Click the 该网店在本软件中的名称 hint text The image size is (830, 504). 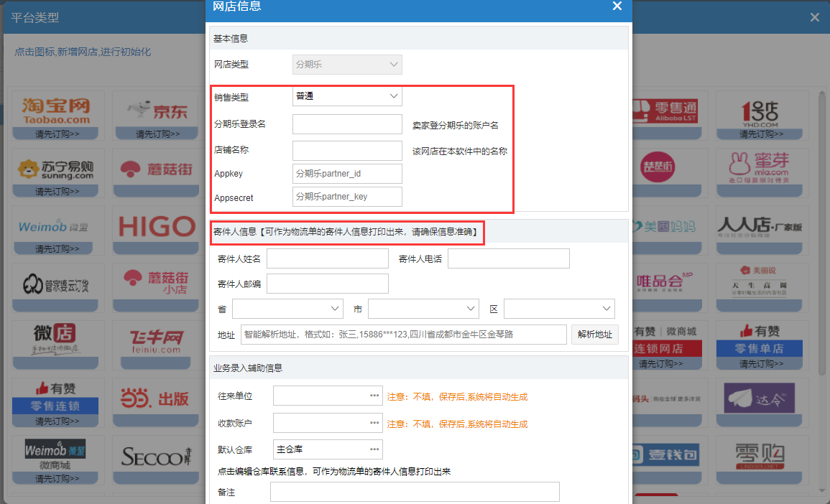460,151
